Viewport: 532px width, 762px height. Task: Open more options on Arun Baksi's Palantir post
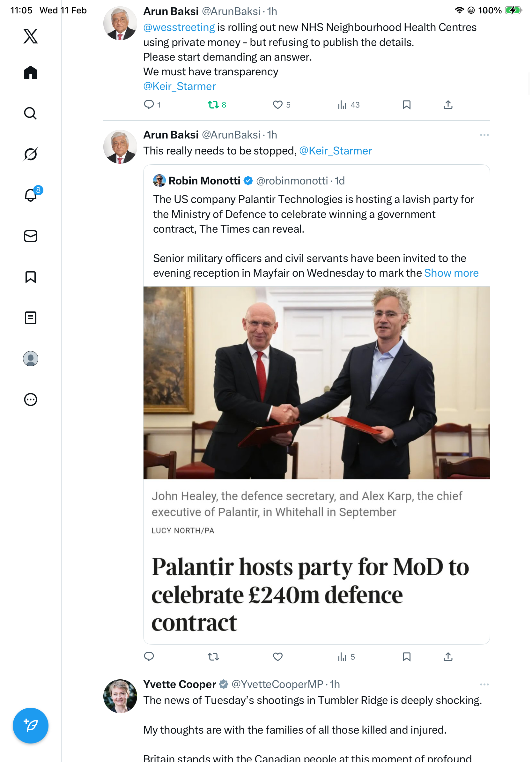point(484,135)
